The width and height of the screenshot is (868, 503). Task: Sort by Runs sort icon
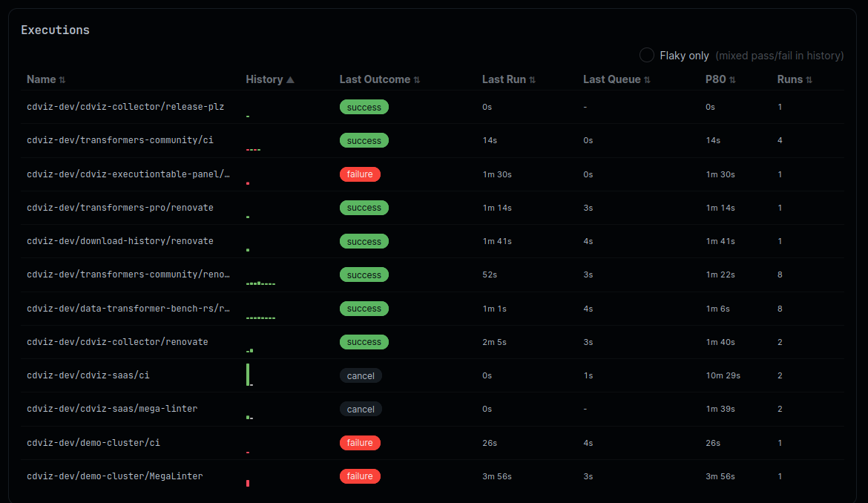pyautogui.click(x=809, y=79)
